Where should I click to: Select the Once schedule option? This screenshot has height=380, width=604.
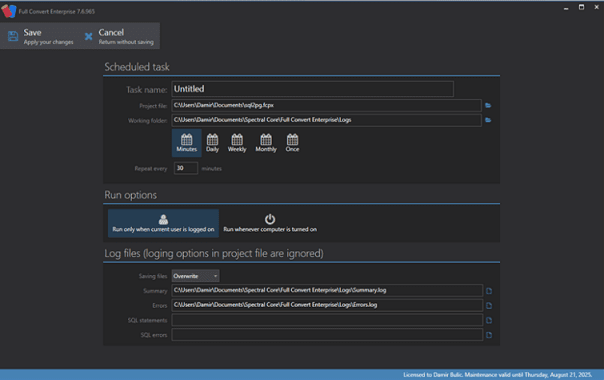click(x=292, y=143)
